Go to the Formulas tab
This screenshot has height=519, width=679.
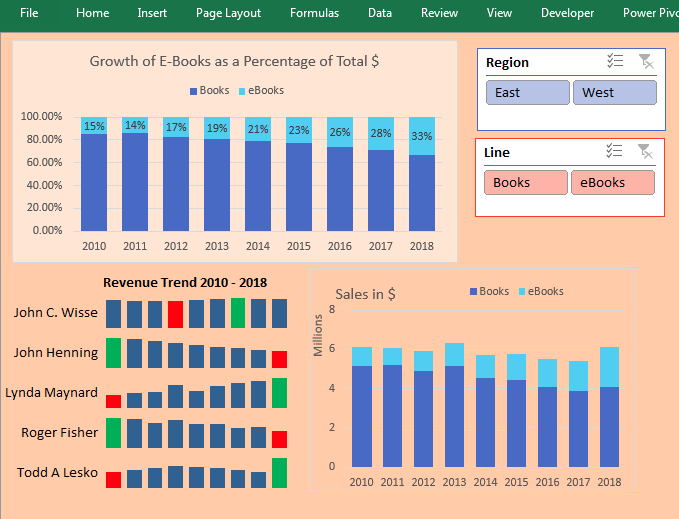314,13
